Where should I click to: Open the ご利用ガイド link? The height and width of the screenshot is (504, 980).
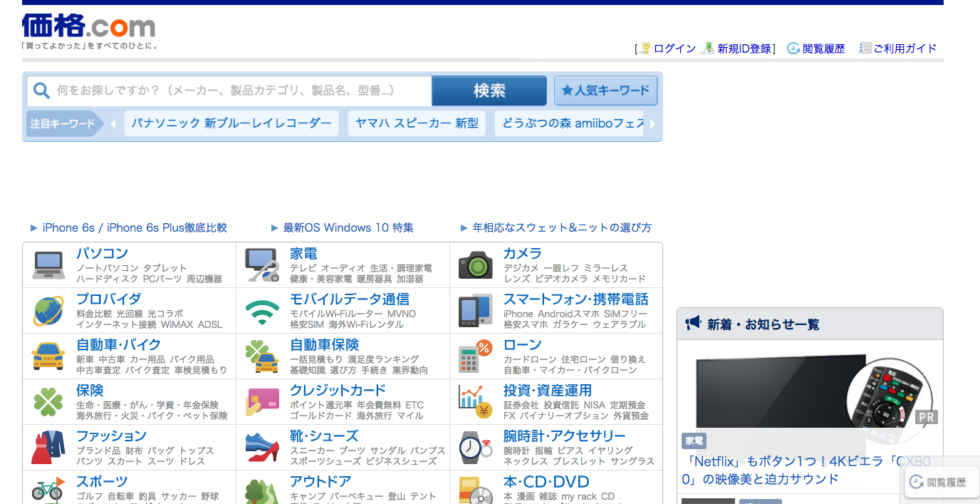coord(905,48)
